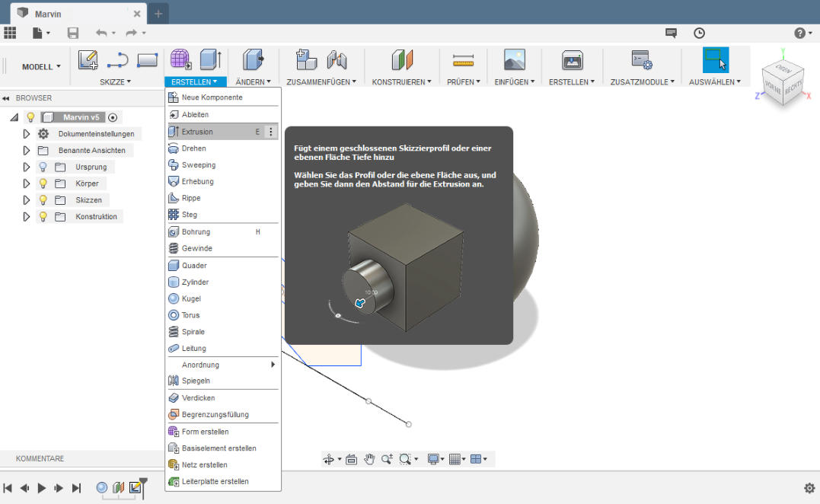
Task: Click the Extrude toolbar icon
Action: [211, 59]
